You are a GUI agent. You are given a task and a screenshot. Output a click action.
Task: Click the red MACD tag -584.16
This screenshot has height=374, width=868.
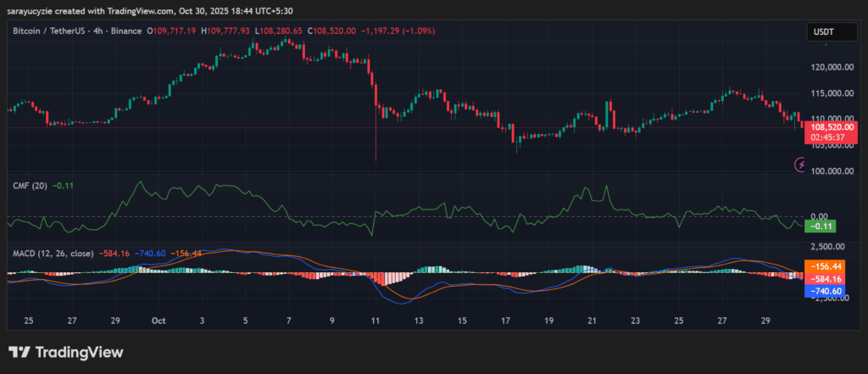point(827,278)
